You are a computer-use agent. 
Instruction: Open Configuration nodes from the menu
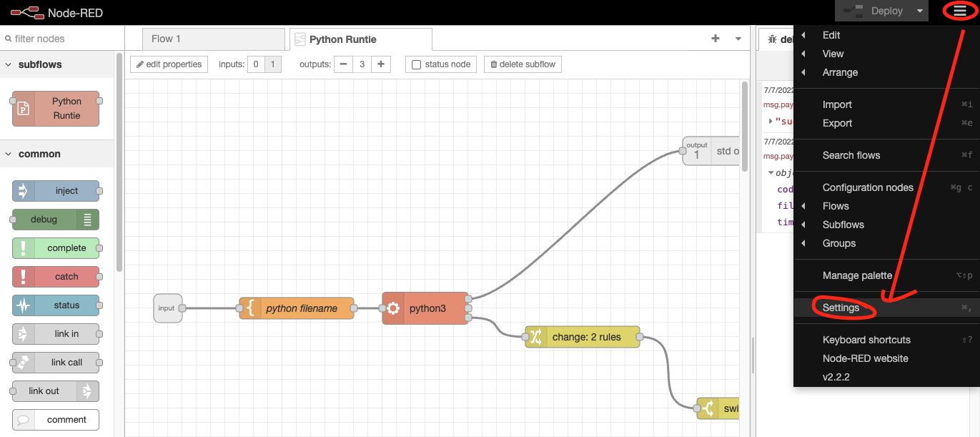(x=886, y=187)
